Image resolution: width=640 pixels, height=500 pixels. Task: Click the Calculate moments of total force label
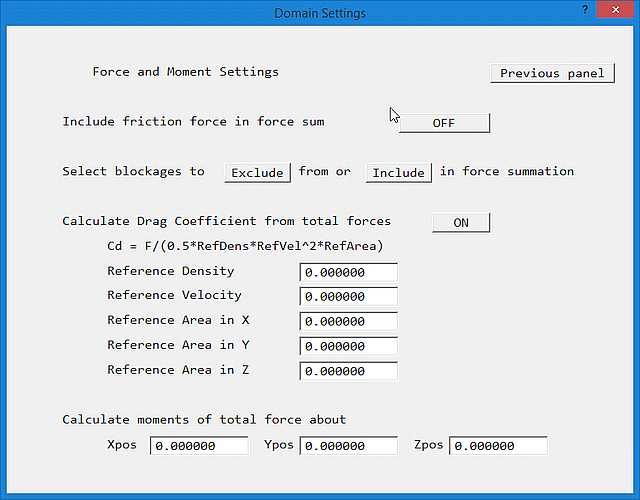pyautogui.click(x=204, y=420)
